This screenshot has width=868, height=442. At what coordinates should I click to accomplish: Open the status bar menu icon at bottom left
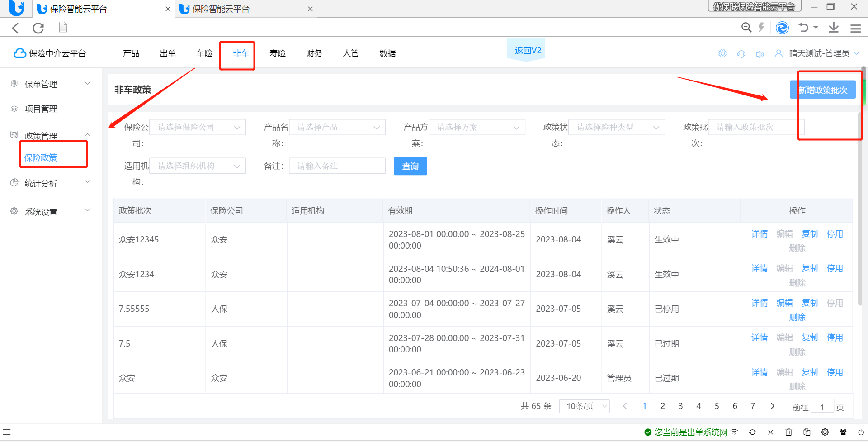[x=7, y=432]
